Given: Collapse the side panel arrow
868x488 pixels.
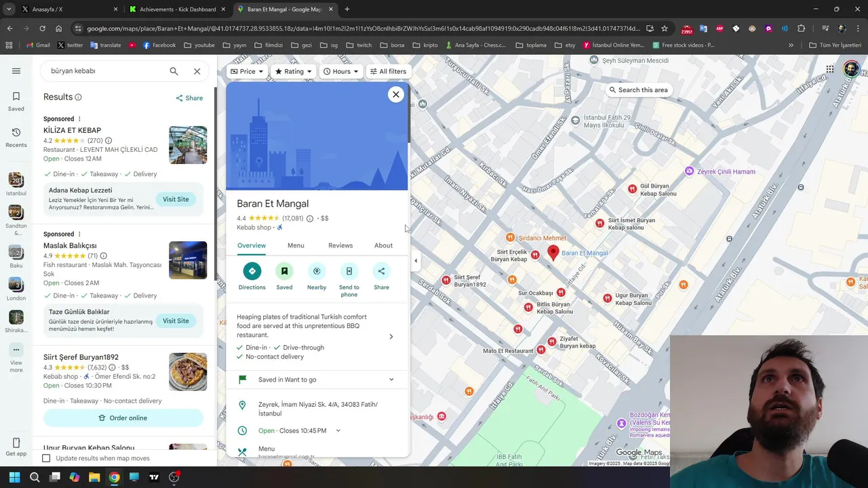Looking at the screenshot, I should coord(416,260).
